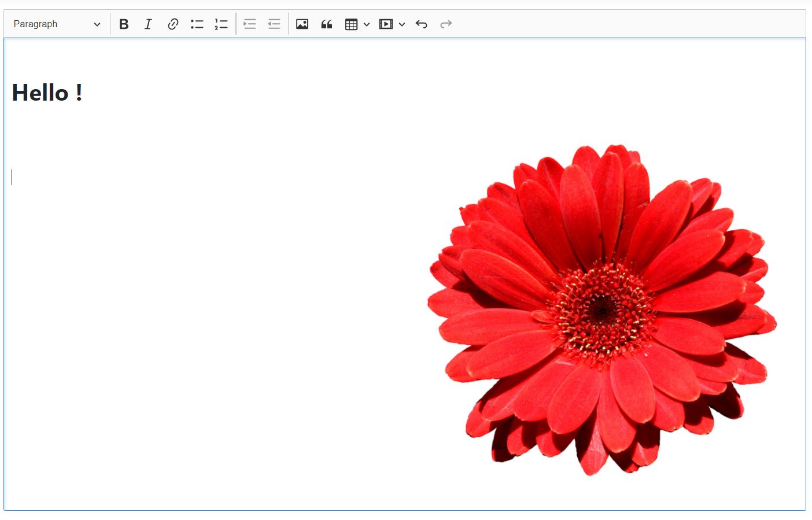This screenshot has width=812, height=520.
Task: Expand the media options chevron
Action: tap(402, 24)
